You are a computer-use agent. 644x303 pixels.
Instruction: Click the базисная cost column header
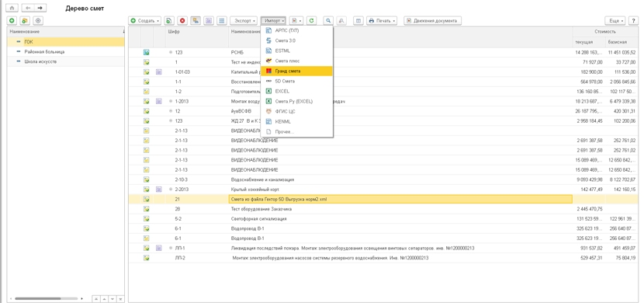click(621, 42)
